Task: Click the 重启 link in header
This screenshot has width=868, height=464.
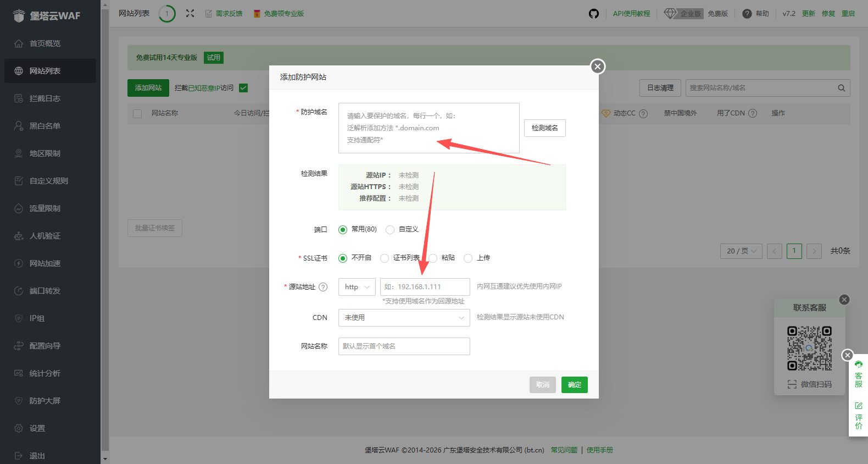Action: pyautogui.click(x=848, y=14)
